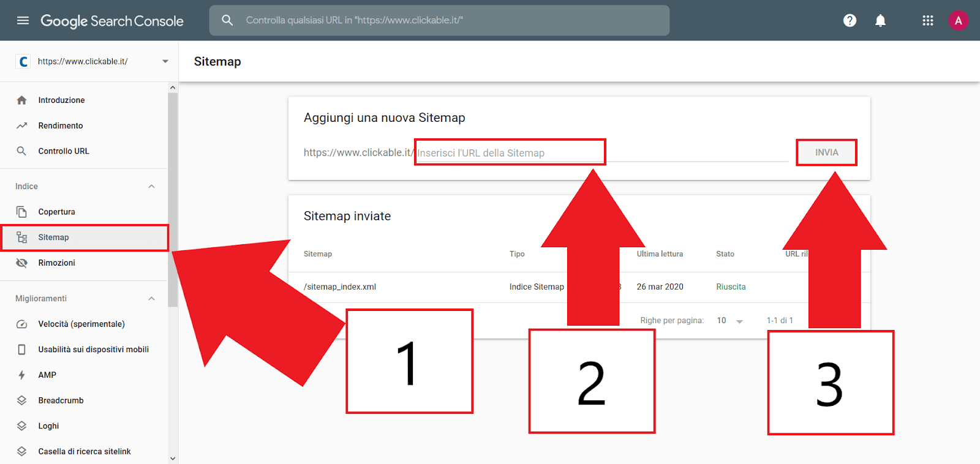Click the Introduzione home icon
This screenshot has width=980, height=464.
[21, 100]
